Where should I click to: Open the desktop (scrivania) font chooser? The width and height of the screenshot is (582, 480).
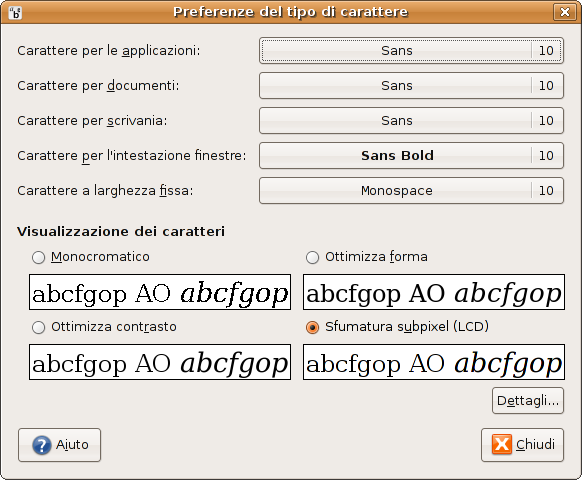(x=411, y=120)
